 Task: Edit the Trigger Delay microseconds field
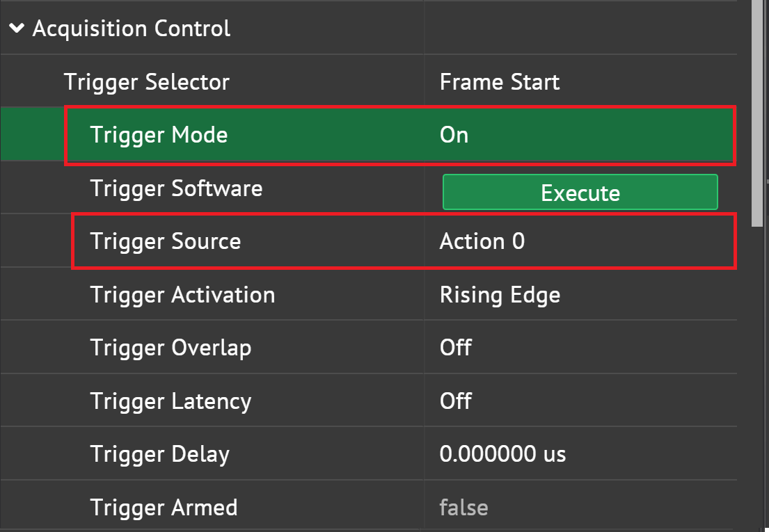click(502, 454)
